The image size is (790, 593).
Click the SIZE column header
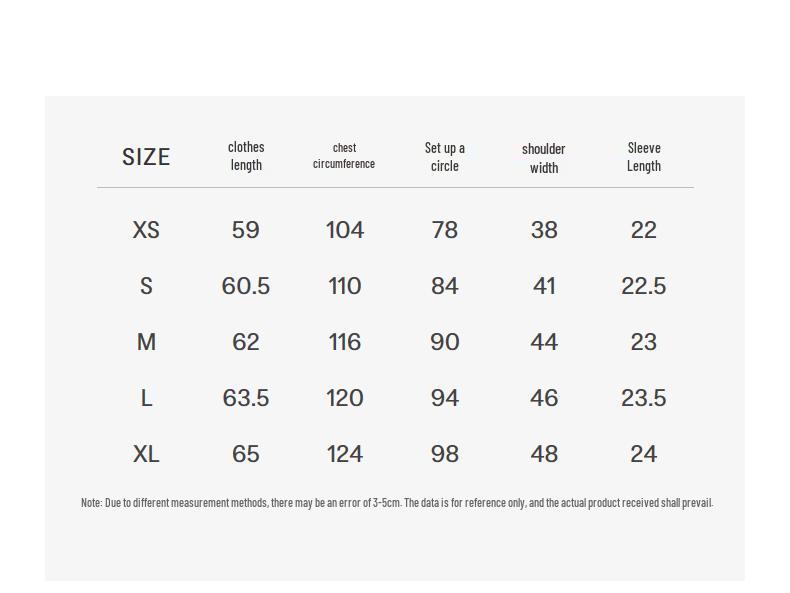pos(146,157)
